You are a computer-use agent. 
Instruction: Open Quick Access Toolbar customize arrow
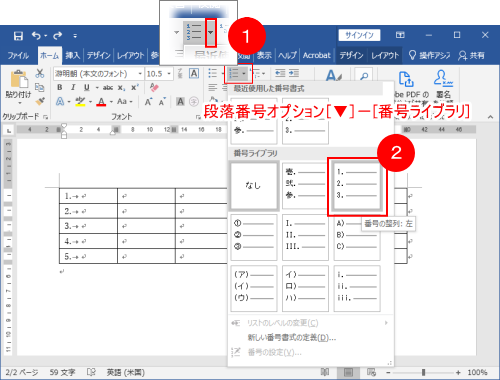click(x=75, y=36)
